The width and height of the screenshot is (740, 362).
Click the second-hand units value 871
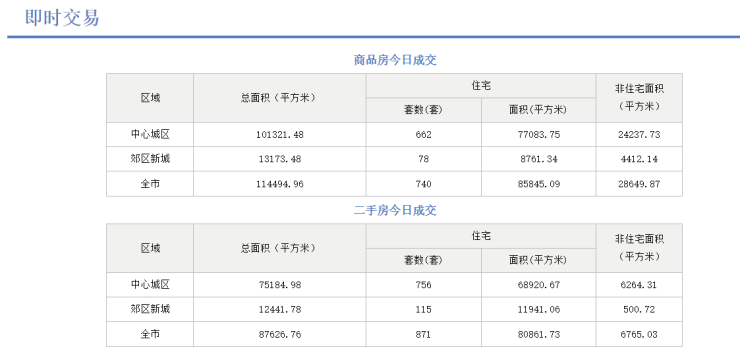pos(424,335)
